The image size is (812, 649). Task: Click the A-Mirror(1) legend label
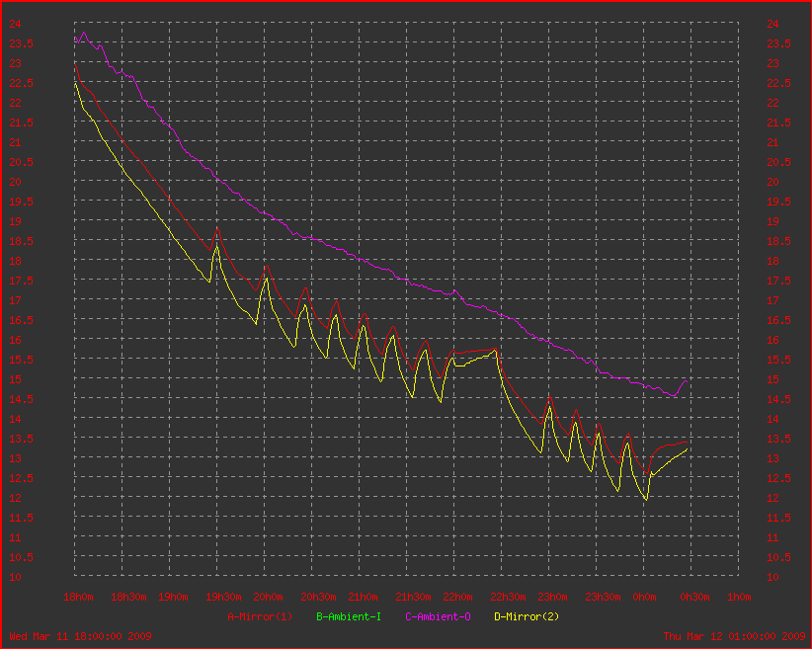[260, 616]
